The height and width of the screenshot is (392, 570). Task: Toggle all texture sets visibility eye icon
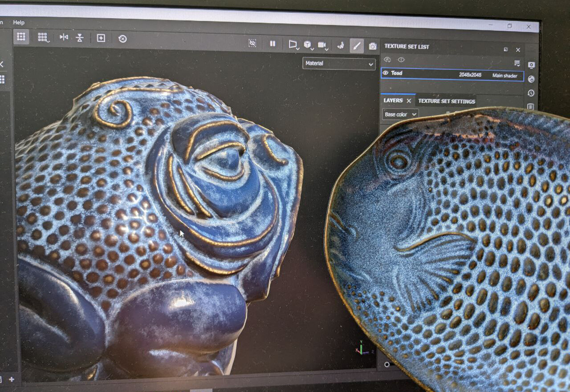coord(387,59)
